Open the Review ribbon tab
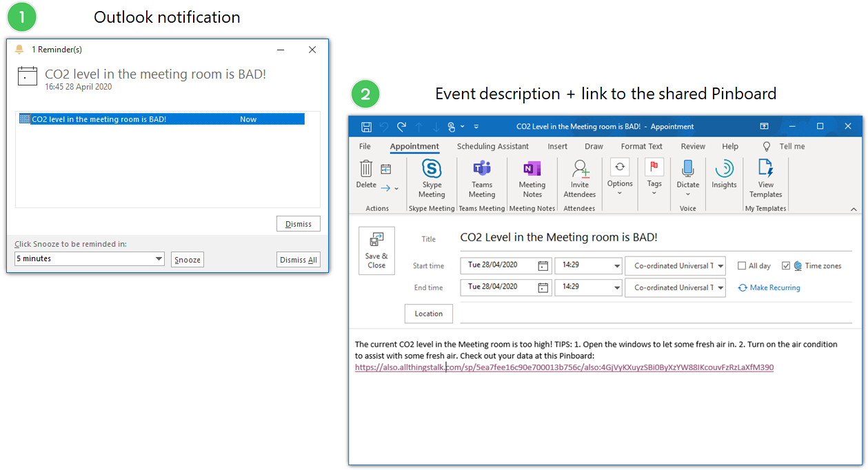This screenshot has width=868, height=470. pyautogui.click(x=693, y=147)
